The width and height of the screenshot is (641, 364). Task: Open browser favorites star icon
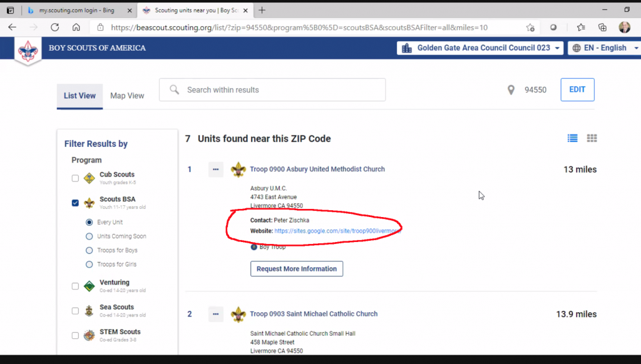coord(581,28)
